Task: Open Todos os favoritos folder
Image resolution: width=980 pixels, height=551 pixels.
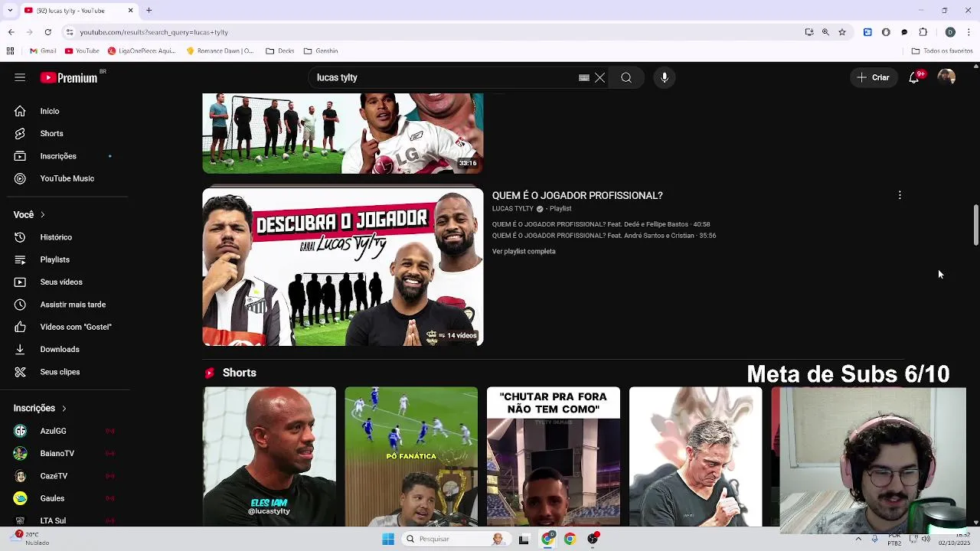Action: (942, 51)
